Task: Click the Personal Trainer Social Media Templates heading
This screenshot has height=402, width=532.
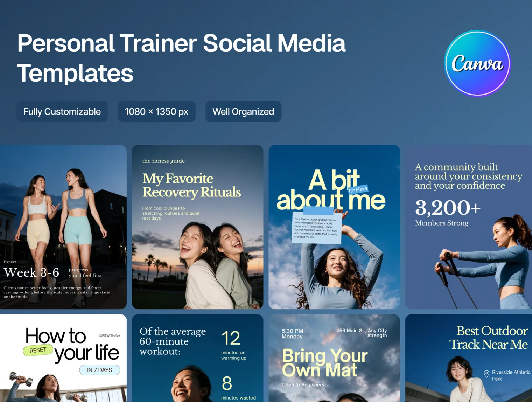Action: tap(181, 58)
